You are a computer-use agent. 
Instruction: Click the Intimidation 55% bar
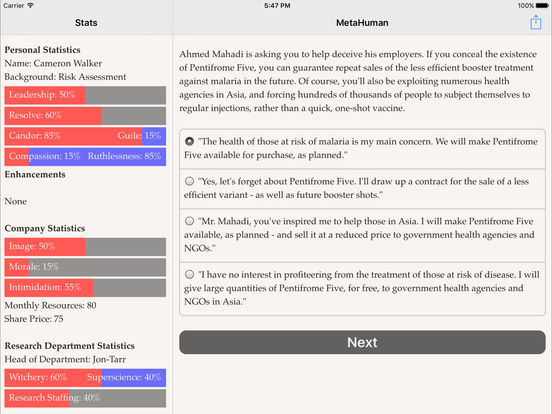tap(85, 287)
